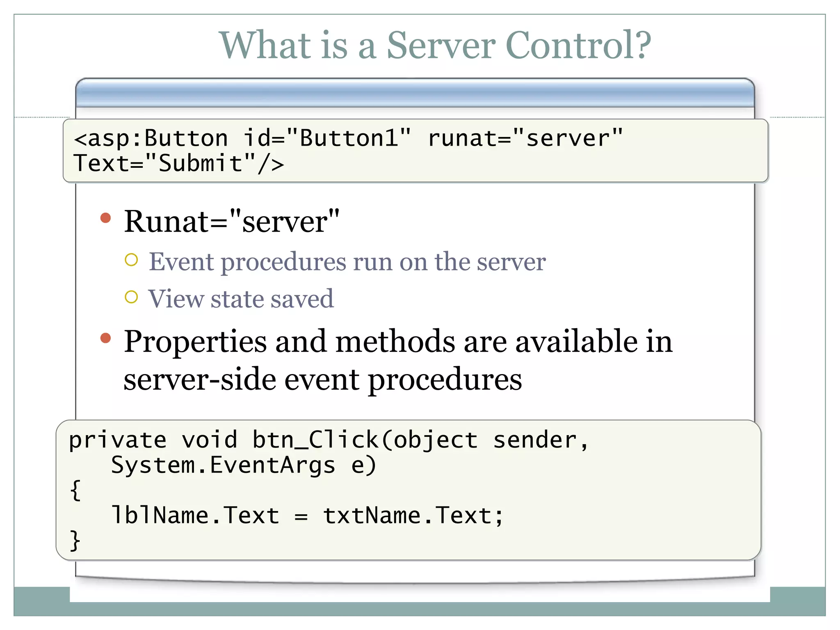Screen dimensions: 840x630
Task: Click the 'System.EventArgs e)' code line
Action: tap(244, 466)
